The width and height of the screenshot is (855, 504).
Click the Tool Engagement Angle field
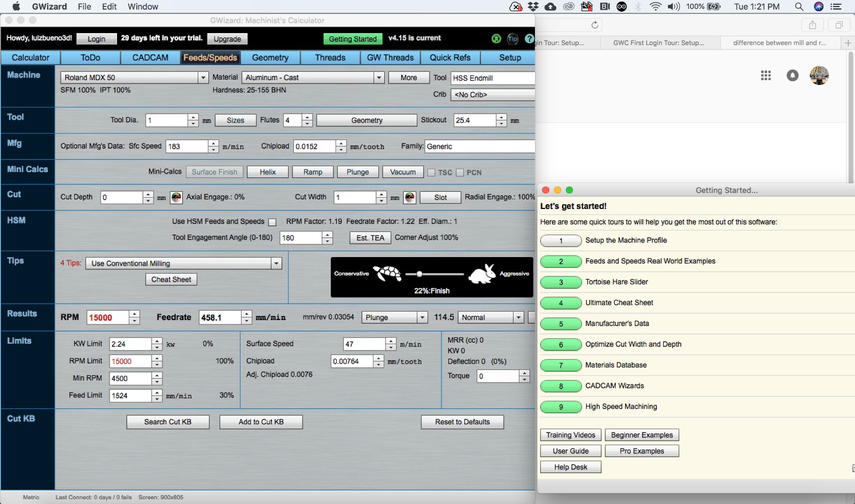[x=301, y=238]
